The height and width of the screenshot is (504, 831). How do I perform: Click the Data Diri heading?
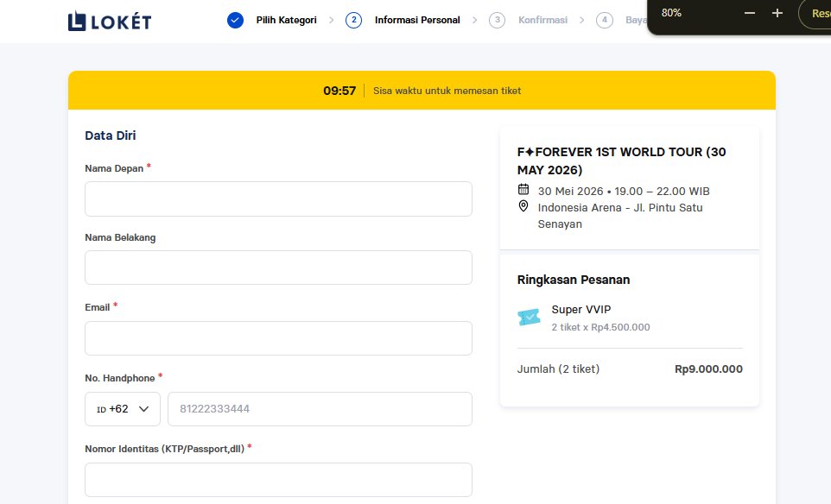click(111, 135)
